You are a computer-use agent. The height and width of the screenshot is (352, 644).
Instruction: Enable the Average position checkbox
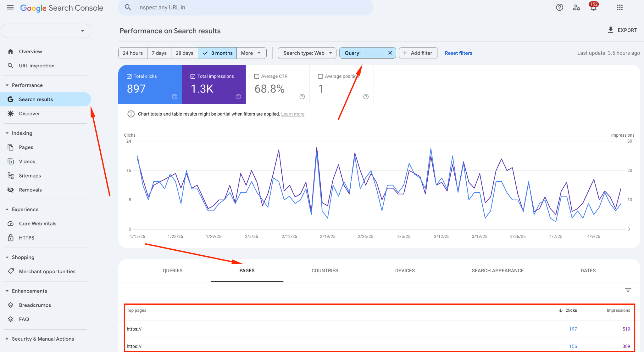click(320, 76)
